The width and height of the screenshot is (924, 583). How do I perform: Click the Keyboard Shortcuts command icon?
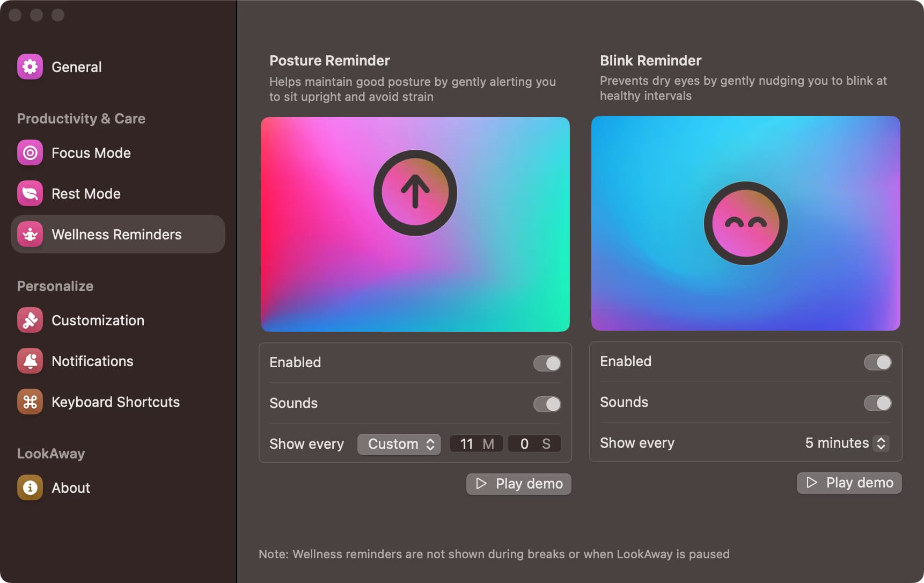coord(30,402)
